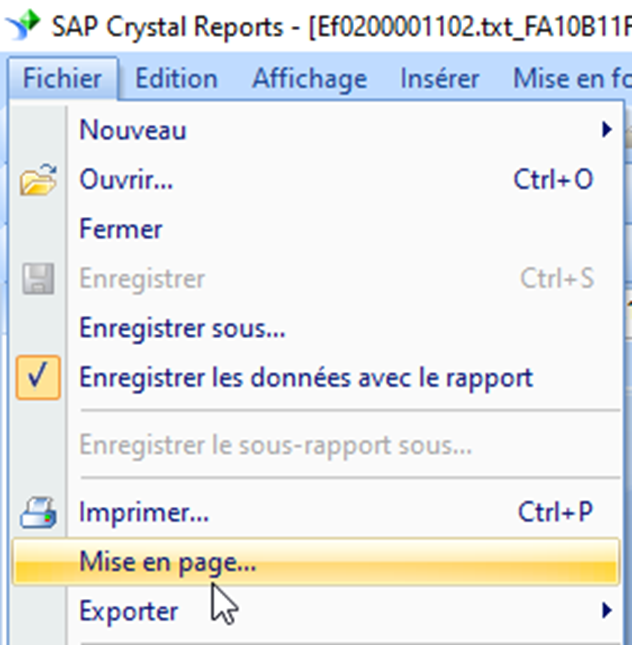Click the Exporter menu entry
Viewport: 632px width, 645px height.
click(x=129, y=610)
